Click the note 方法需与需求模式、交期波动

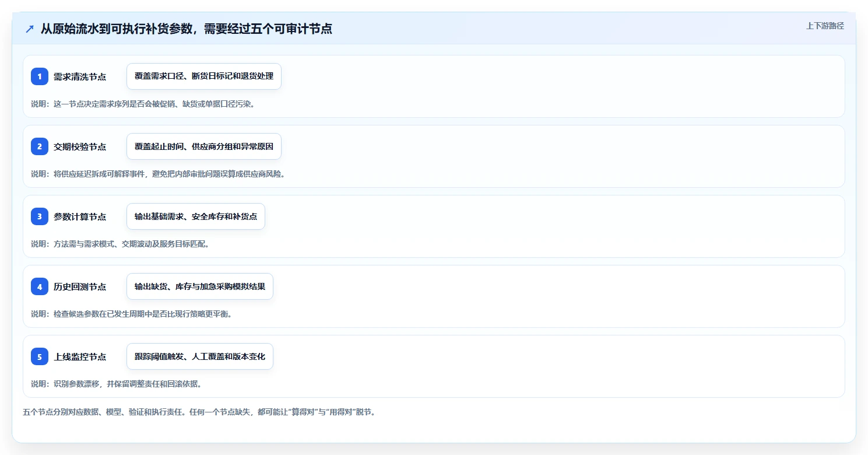[120, 244]
